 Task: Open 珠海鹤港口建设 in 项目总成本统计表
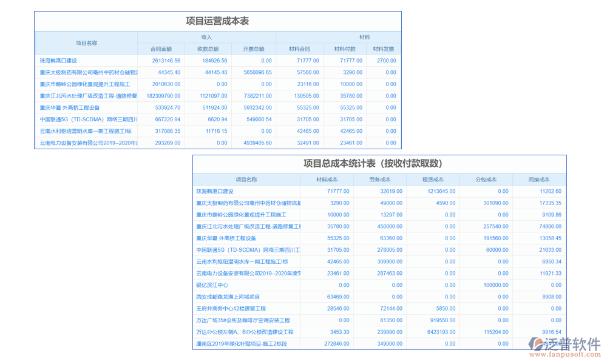tap(215, 191)
